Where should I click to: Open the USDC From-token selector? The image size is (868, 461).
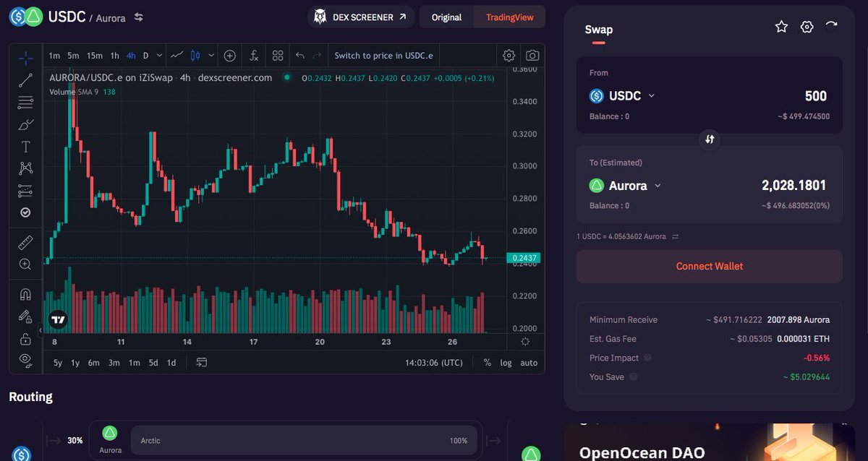(622, 95)
